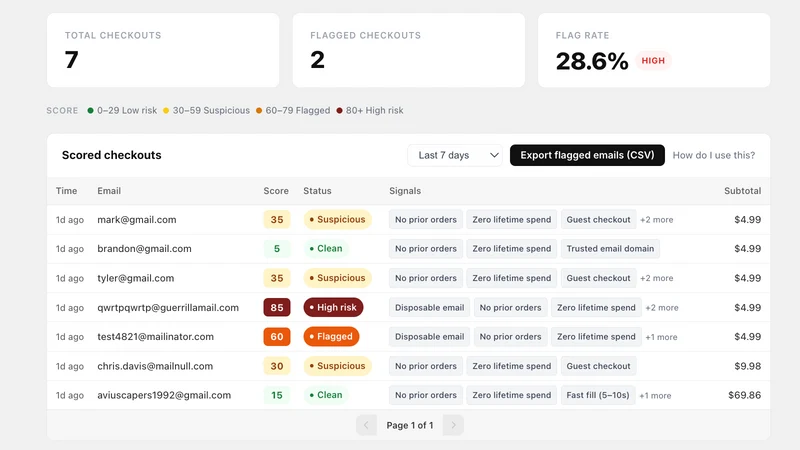Expand +2 more signals for tyler@gmail.com

pyautogui.click(x=657, y=278)
